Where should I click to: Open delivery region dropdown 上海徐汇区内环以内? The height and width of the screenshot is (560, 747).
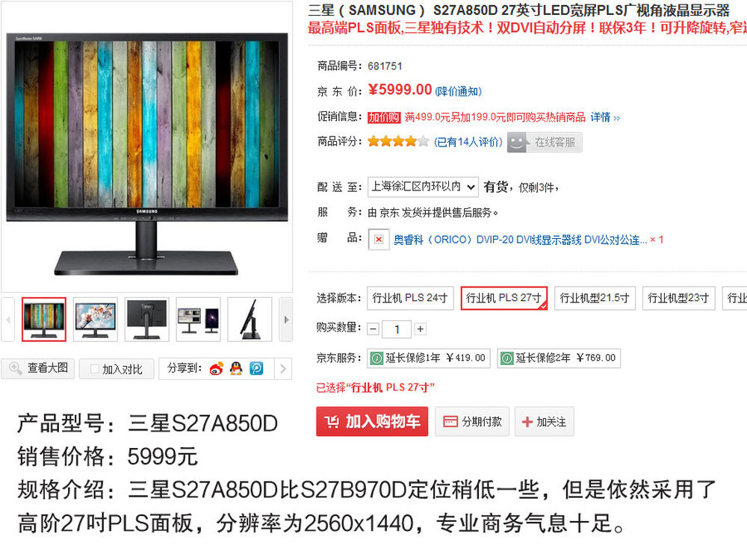tap(423, 187)
